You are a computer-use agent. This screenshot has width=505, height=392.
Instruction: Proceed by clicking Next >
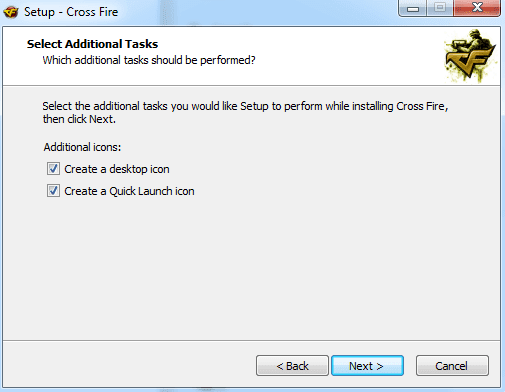click(x=367, y=366)
